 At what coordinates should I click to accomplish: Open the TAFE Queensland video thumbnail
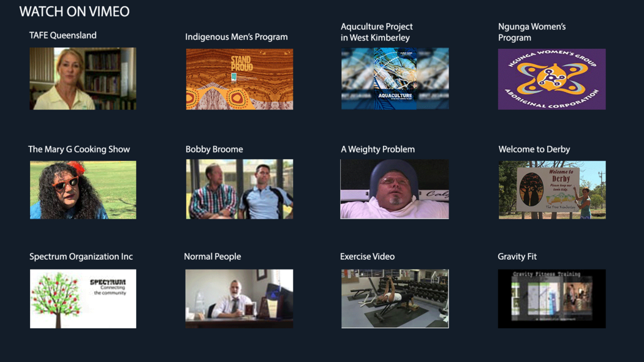click(x=83, y=78)
